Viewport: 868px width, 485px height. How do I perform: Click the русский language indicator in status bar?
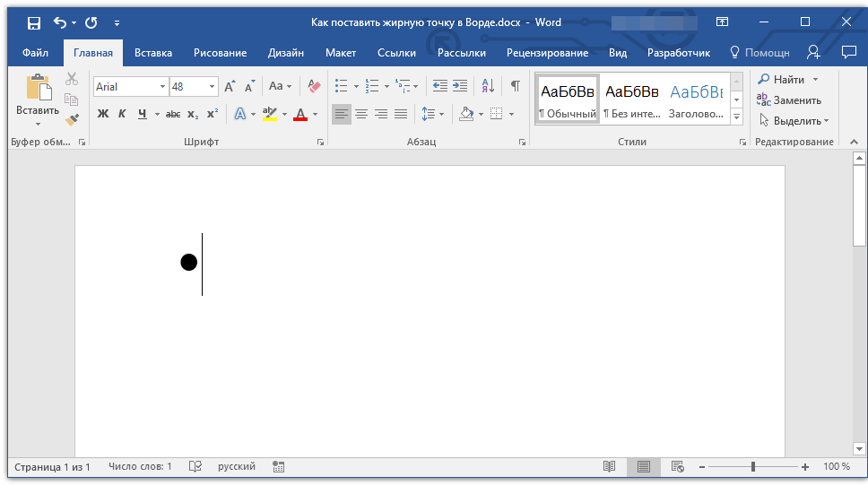coord(237,467)
